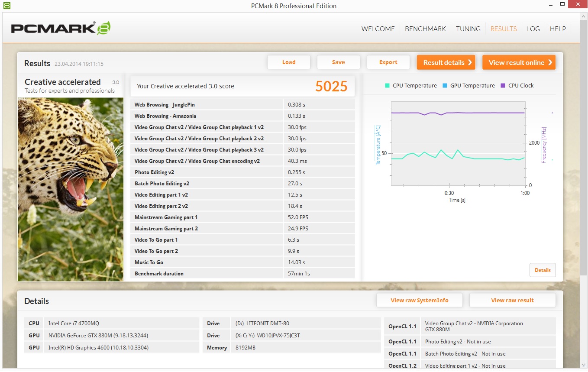Click the Save button

pyautogui.click(x=339, y=62)
